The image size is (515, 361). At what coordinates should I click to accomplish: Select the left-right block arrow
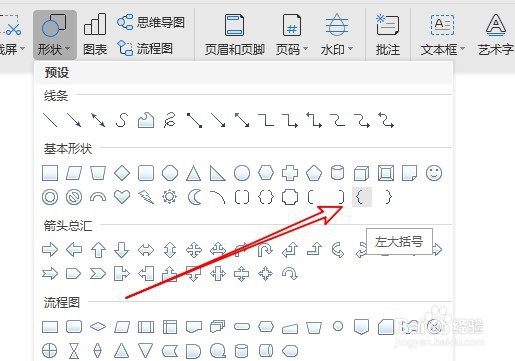tap(146, 250)
